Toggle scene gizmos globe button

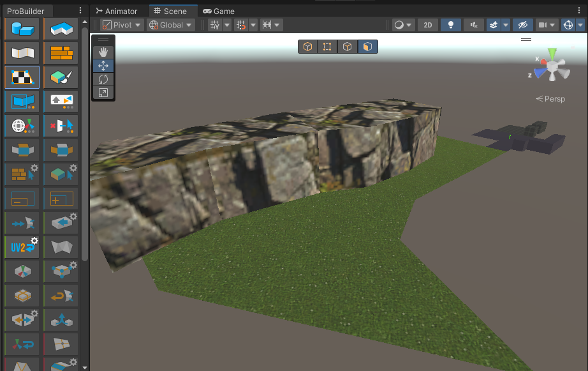568,25
